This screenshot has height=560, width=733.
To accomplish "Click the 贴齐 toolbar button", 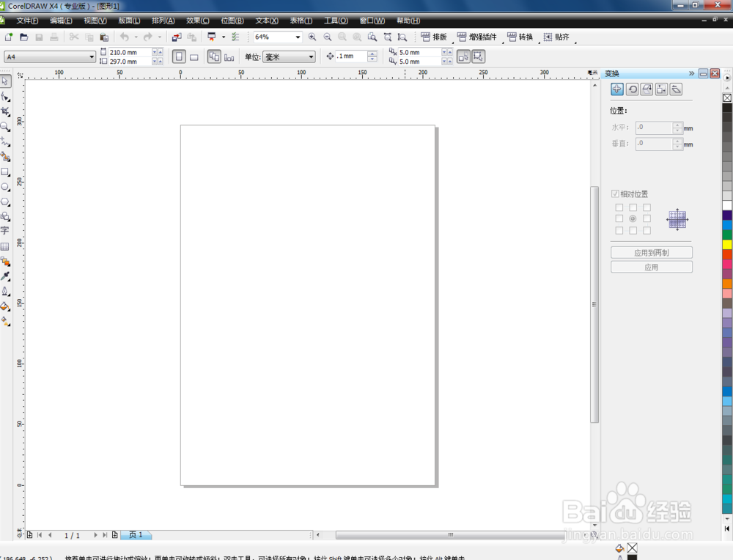I will pos(556,37).
